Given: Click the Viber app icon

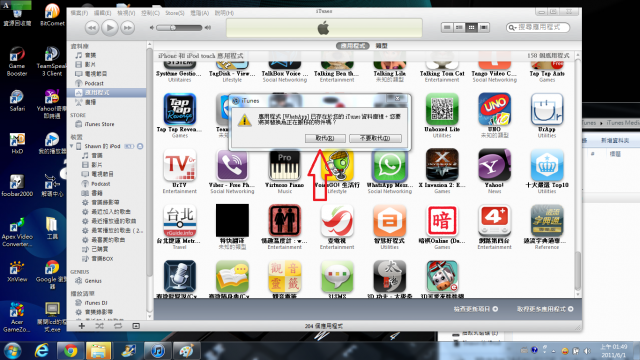Looking at the screenshot, I should tap(232, 165).
